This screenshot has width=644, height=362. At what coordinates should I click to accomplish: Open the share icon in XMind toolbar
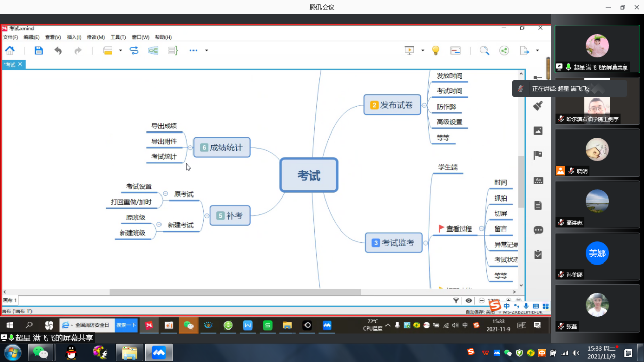coord(504,50)
